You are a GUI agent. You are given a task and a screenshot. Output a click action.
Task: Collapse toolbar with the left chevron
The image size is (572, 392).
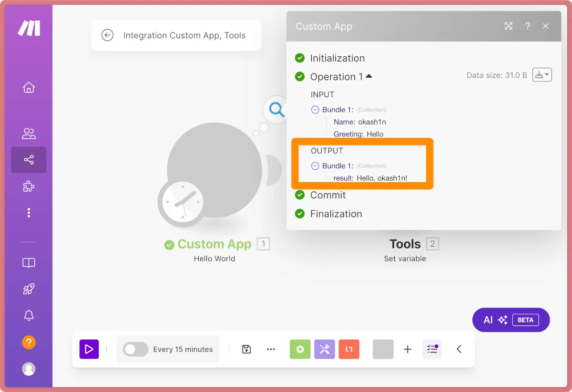click(x=459, y=349)
